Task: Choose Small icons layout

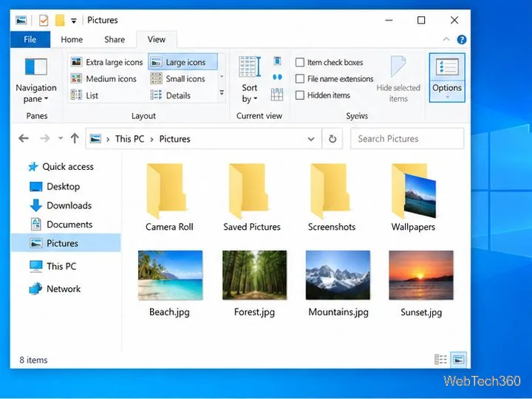Action: click(x=178, y=79)
